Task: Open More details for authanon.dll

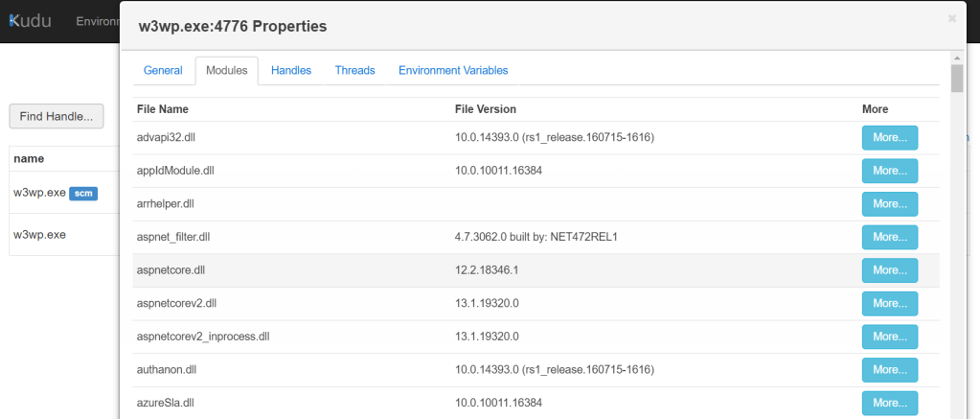Action: point(890,370)
